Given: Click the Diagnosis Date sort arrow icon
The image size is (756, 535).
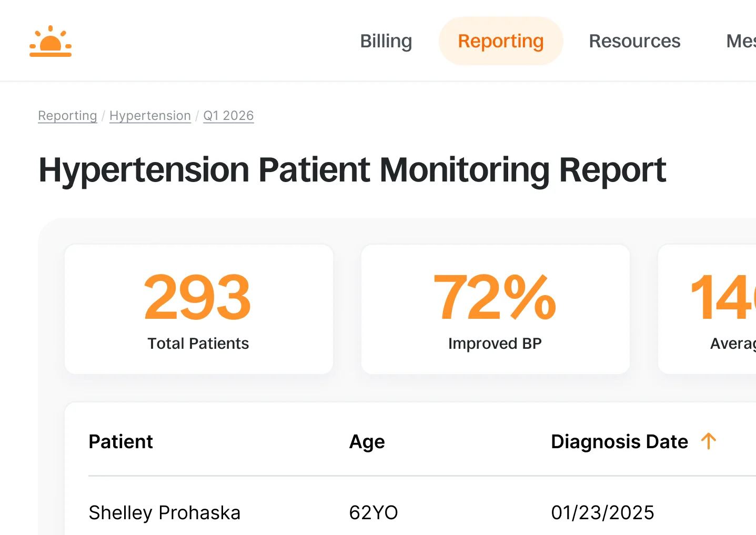Looking at the screenshot, I should [709, 441].
